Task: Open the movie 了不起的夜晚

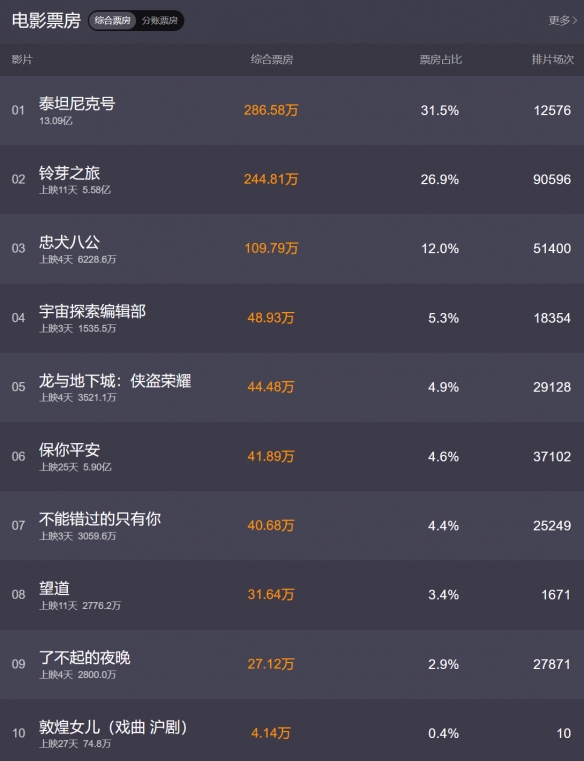Action: (84, 658)
